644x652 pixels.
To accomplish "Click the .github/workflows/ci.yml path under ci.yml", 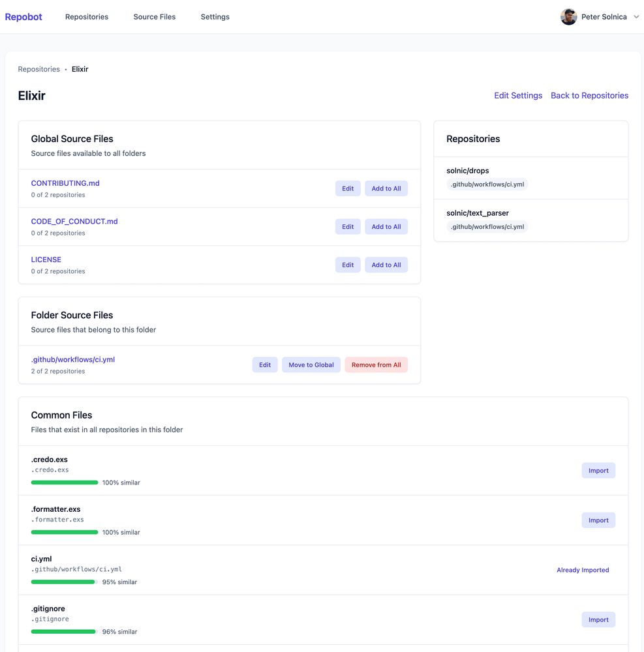I will coord(76,569).
